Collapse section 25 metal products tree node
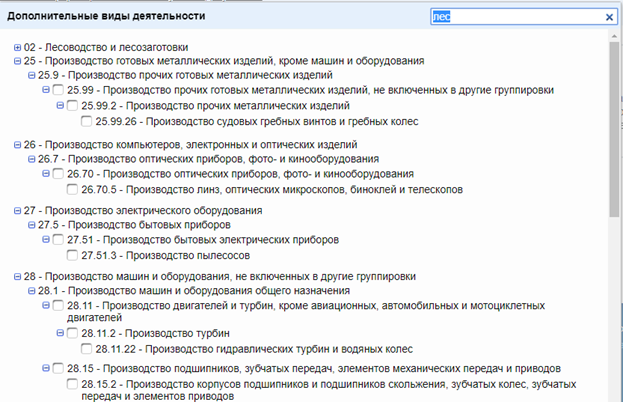 pos(18,61)
